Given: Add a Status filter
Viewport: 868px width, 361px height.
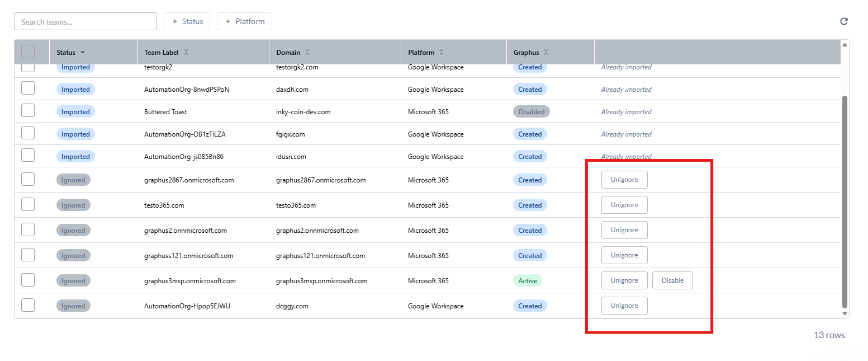Looking at the screenshot, I should (x=187, y=21).
